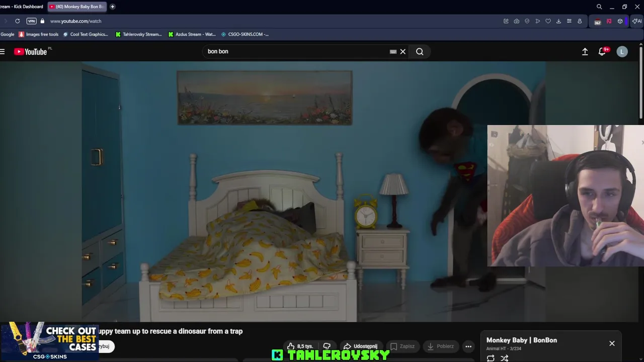The width and height of the screenshot is (644, 362).
Task: Switch to the Kick Dashboard tab
Action: (22, 7)
